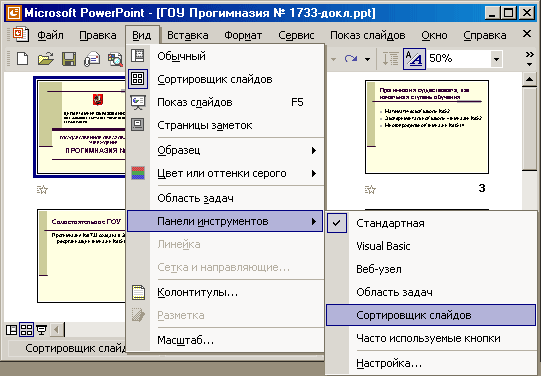Toggle the Visual Basic toolbar
Screen dimensions: 541x376
tap(431, 246)
